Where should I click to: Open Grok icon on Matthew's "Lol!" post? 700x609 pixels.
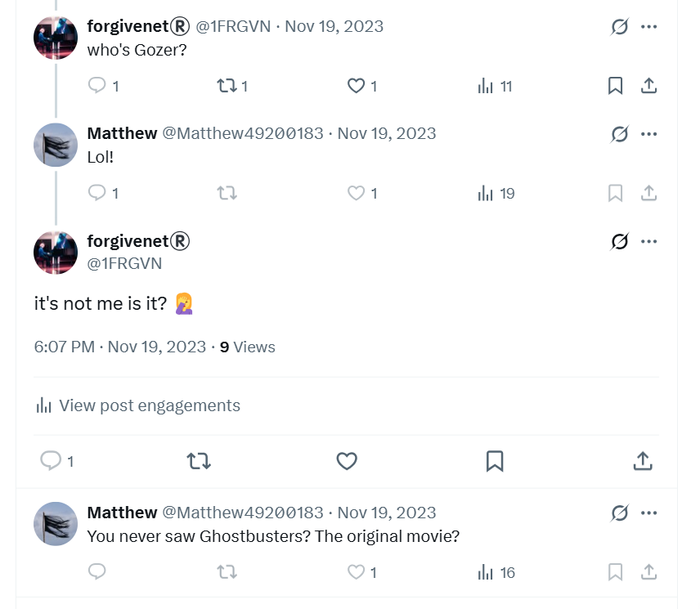point(620,134)
